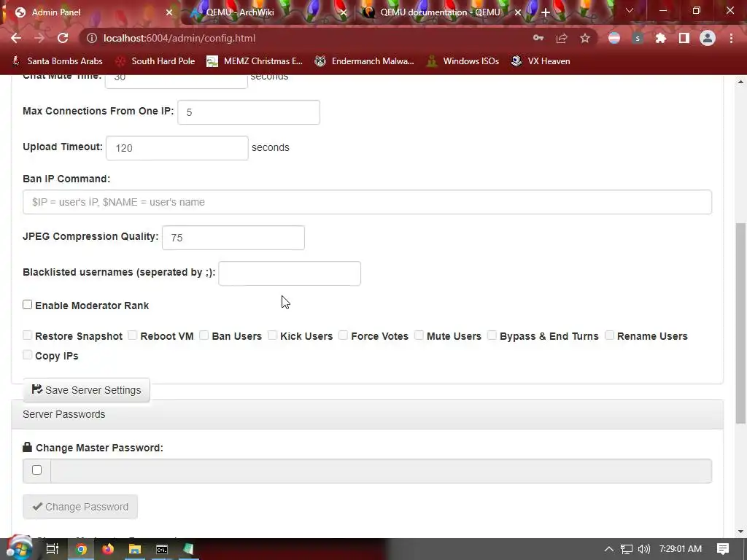This screenshot has width=747, height=560.
Task: Open South Hard Pole bookmark
Action: (155, 61)
